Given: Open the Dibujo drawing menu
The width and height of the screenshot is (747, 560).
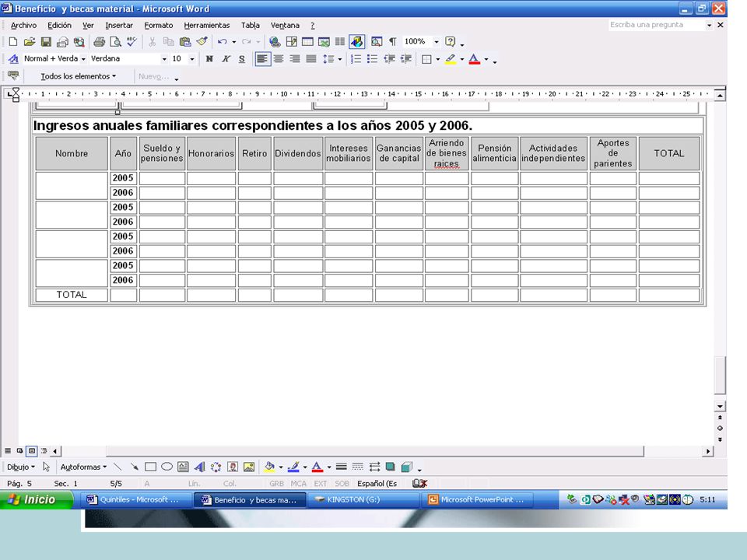Looking at the screenshot, I should [20, 467].
